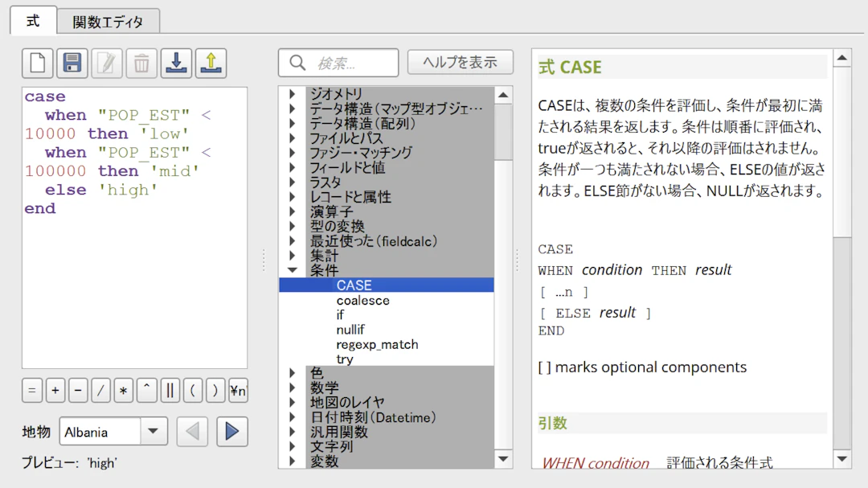Screen dimensions: 868x488
Task: Go to the previous feature with the left arrow
Action: coord(193,432)
